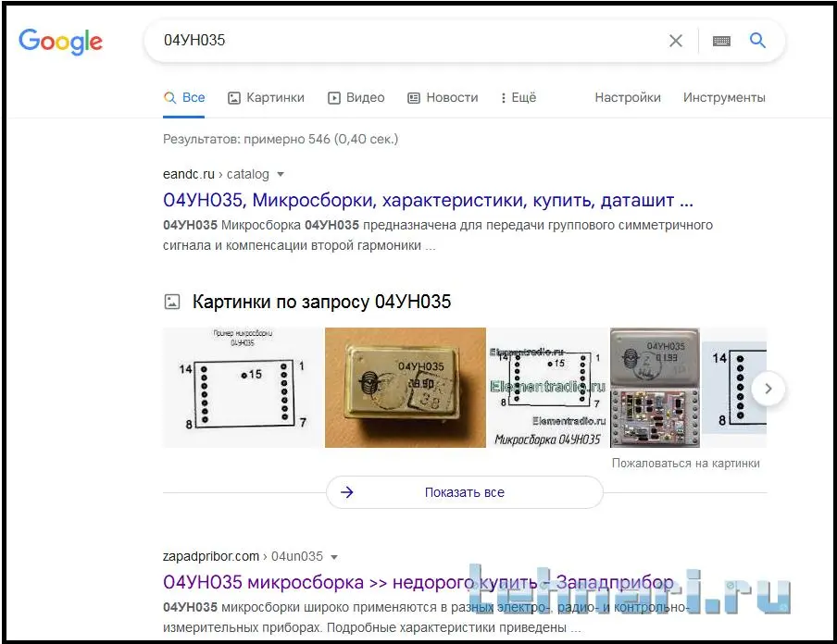837x644 pixels.
Task: Open Инструменты
Action: (724, 98)
